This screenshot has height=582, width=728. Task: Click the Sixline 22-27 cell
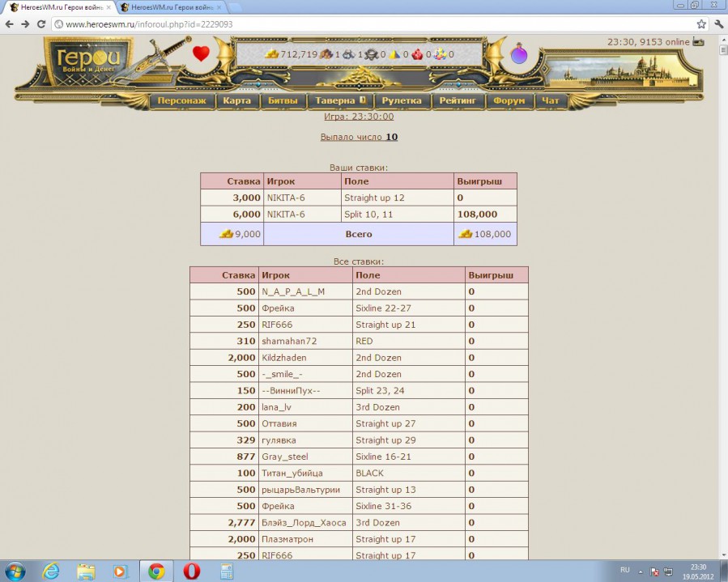coord(409,308)
